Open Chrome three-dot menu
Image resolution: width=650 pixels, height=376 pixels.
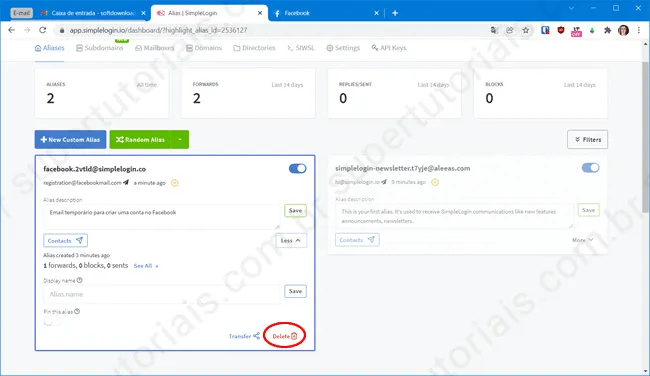pos(639,30)
